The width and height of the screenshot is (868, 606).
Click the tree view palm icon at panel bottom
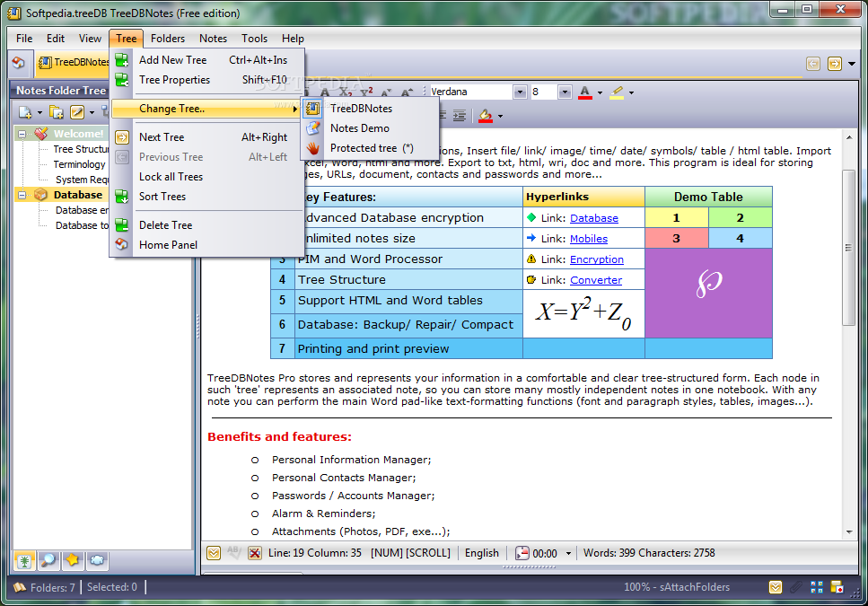point(24,560)
